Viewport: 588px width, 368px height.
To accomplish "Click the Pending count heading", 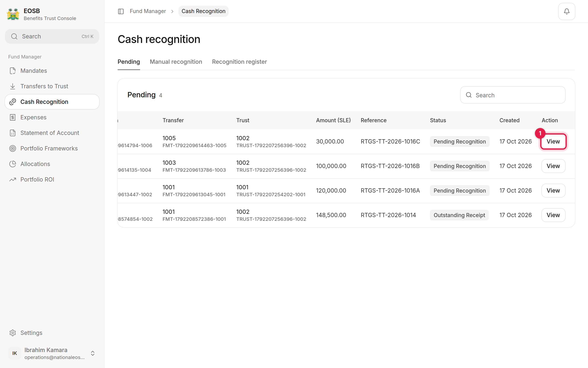I will [145, 95].
